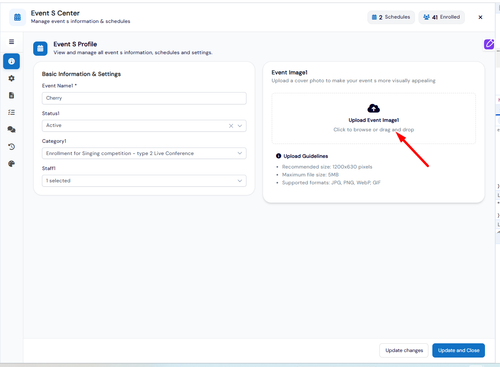This screenshot has height=367, width=500.
Task: Click the Basic Information & Settings heading
Action: point(81,74)
